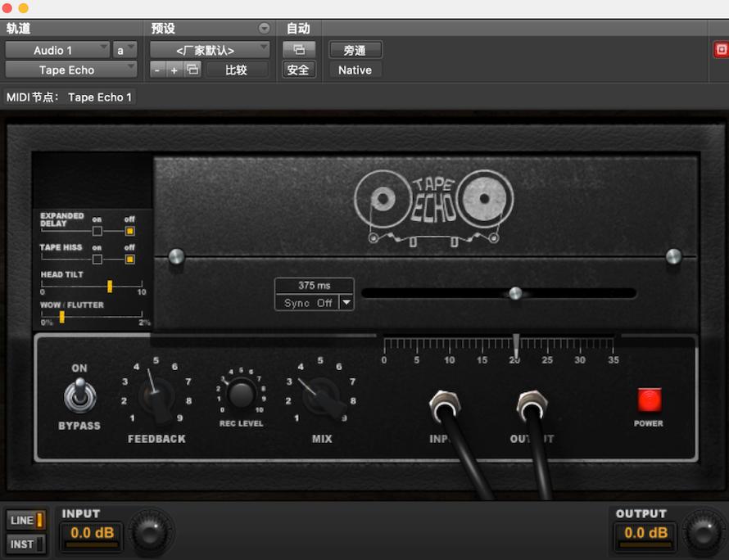This screenshot has height=560, width=729.
Task: Turn Expanded Delay on
Action: tap(97, 231)
